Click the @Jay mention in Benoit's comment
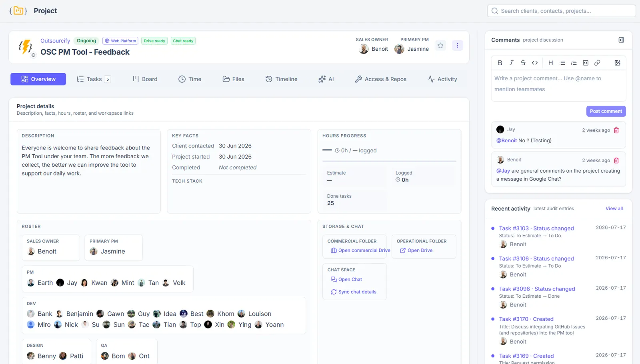640x364 pixels. 503,171
